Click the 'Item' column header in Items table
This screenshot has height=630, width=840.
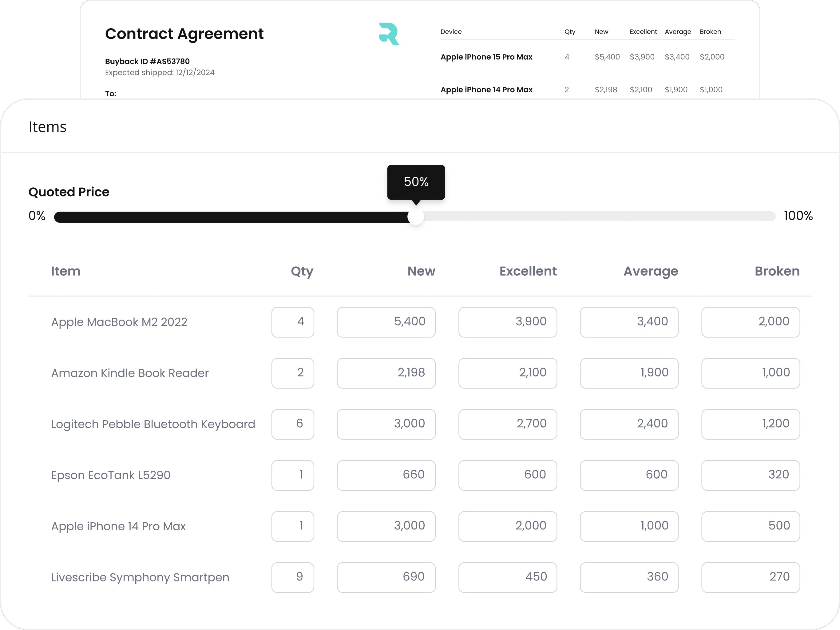coord(66,271)
